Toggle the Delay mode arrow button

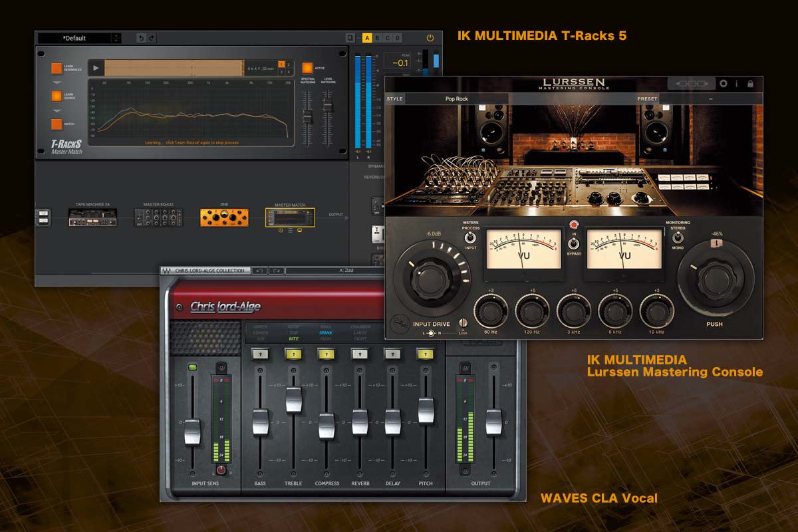pos(393,354)
